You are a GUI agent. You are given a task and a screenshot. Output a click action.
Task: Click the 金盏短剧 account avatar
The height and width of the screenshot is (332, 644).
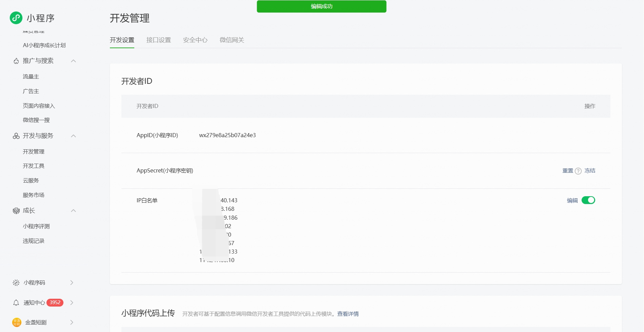click(17, 322)
